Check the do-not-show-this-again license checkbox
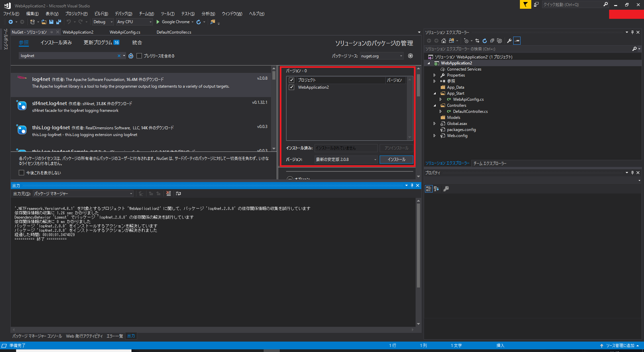644x352 pixels. (21, 173)
